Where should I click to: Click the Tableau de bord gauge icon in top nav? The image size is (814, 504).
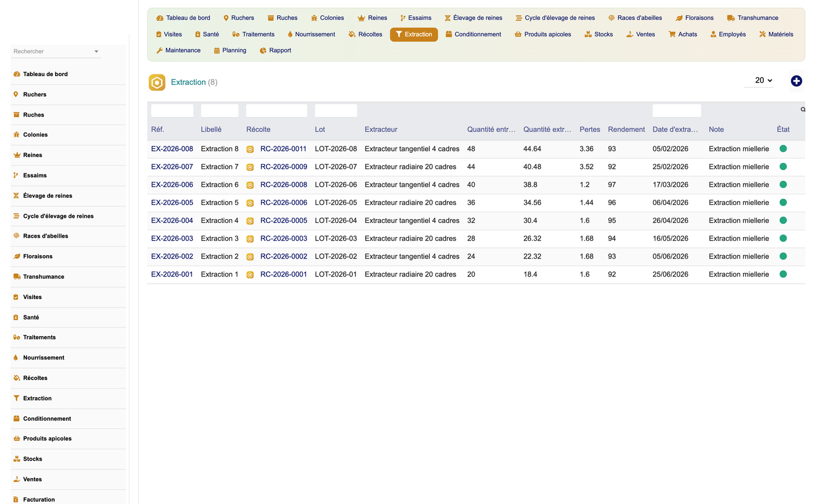pyautogui.click(x=160, y=18)
